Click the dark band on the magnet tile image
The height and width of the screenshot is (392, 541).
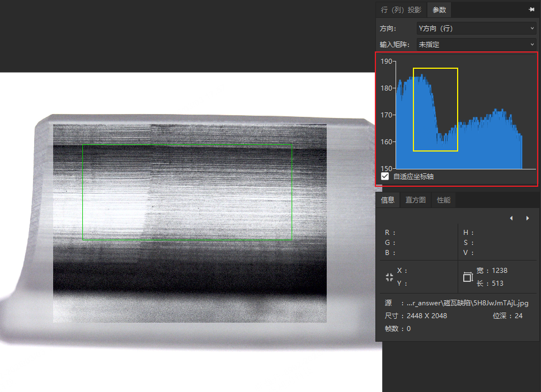pos(189,277)
